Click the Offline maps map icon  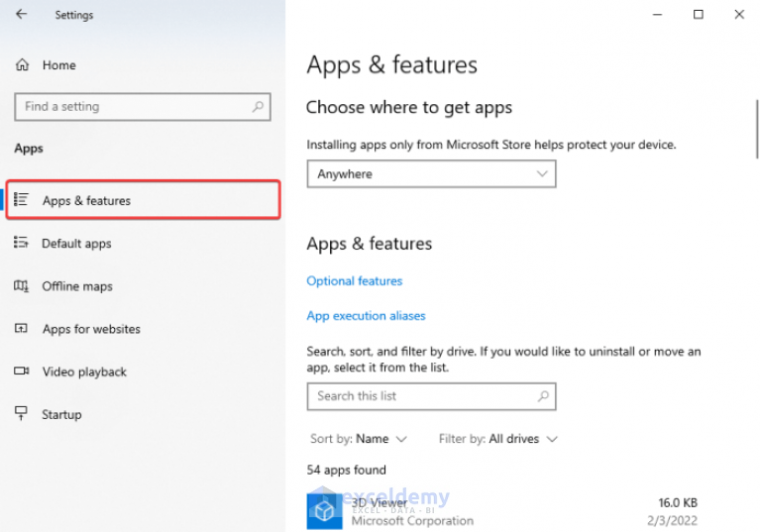click(22, 286)
